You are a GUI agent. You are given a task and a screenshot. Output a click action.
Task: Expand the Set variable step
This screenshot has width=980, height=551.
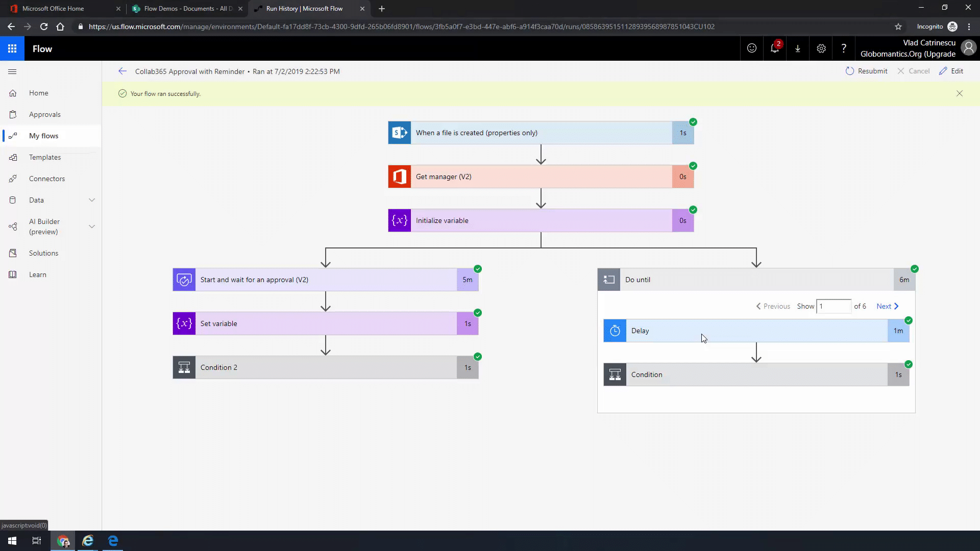(x=326, y=323)
